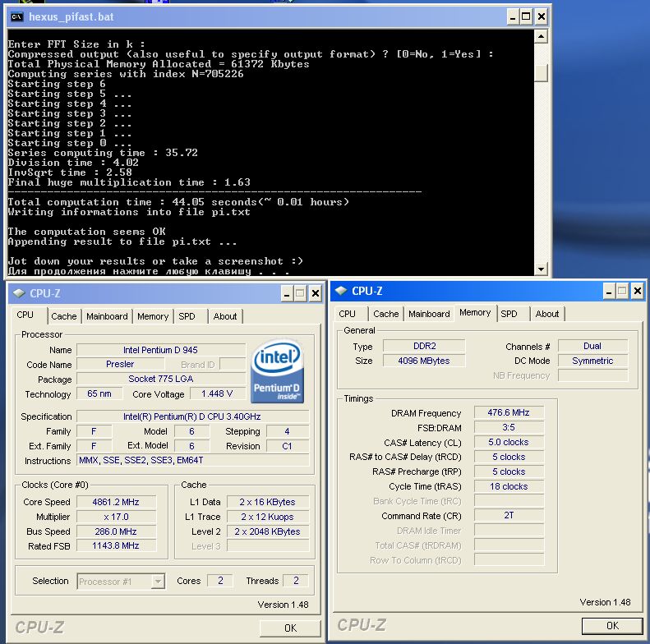The width and height of the screenshot is (650, 644).
Task: Click the Core Speed value 4861.2 MHz
Action: click(116, 502)
